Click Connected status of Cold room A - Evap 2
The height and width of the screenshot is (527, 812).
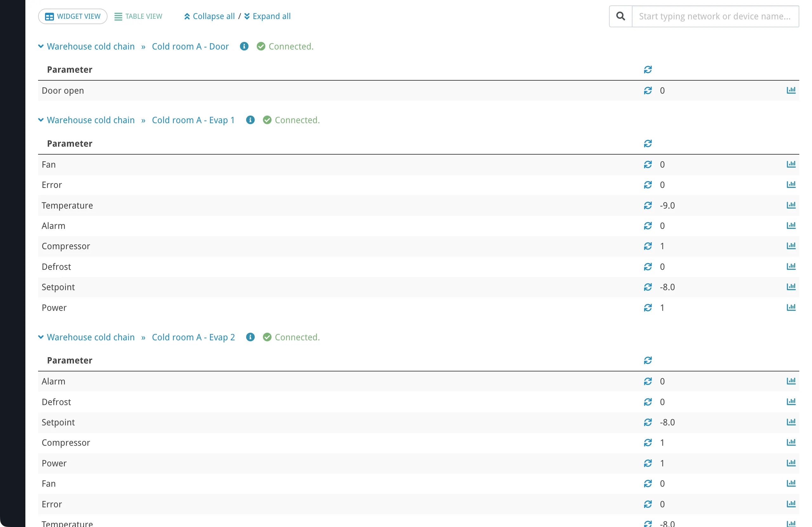click(291, 337)
